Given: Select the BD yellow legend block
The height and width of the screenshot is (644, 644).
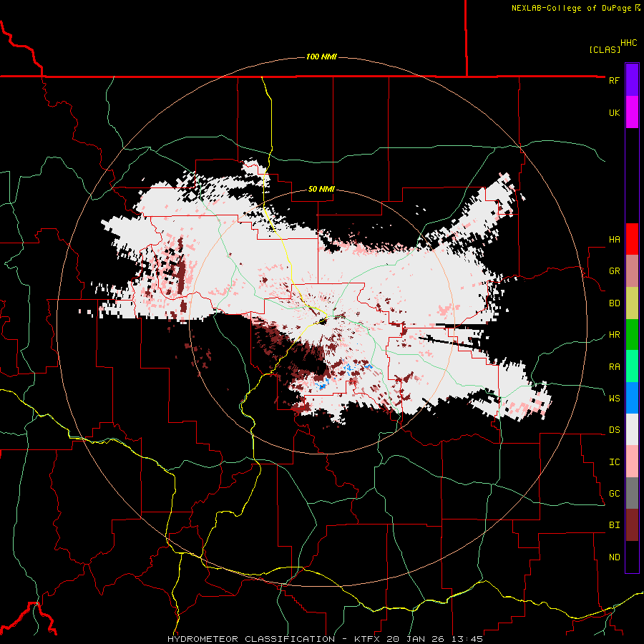Looking at the screenshot, I should pyautogui.click(x=632, y=303).
